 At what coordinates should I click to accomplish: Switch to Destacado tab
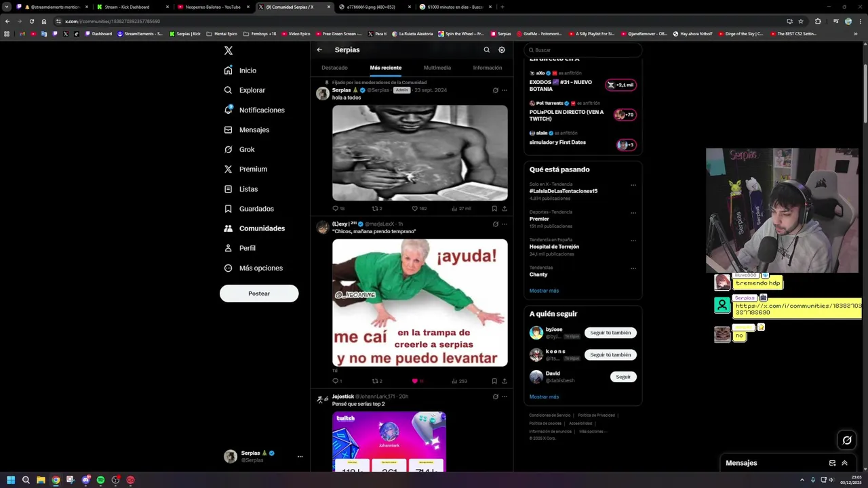click(334, 68)
